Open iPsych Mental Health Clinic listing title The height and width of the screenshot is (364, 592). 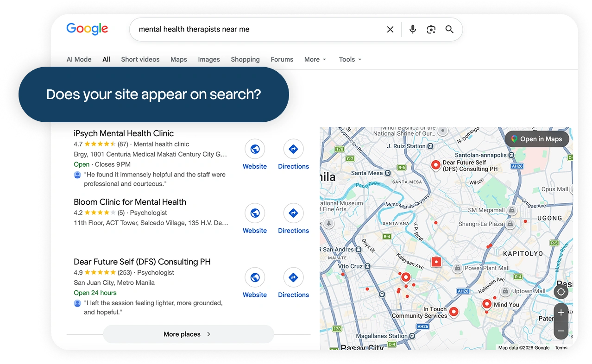point(124,133)
